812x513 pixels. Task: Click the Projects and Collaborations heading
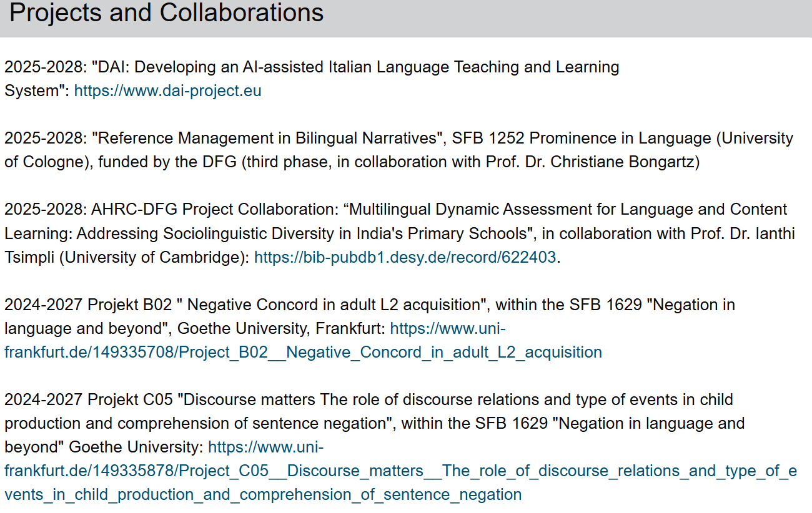click(166, 14)
